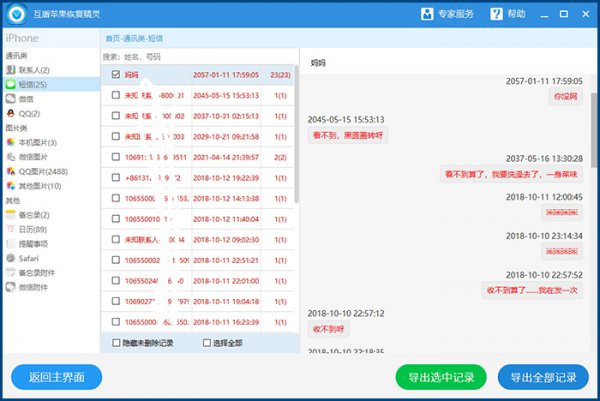Click the conversation pane vertical scrollbar
600x401 pixels.
point(594,130)
